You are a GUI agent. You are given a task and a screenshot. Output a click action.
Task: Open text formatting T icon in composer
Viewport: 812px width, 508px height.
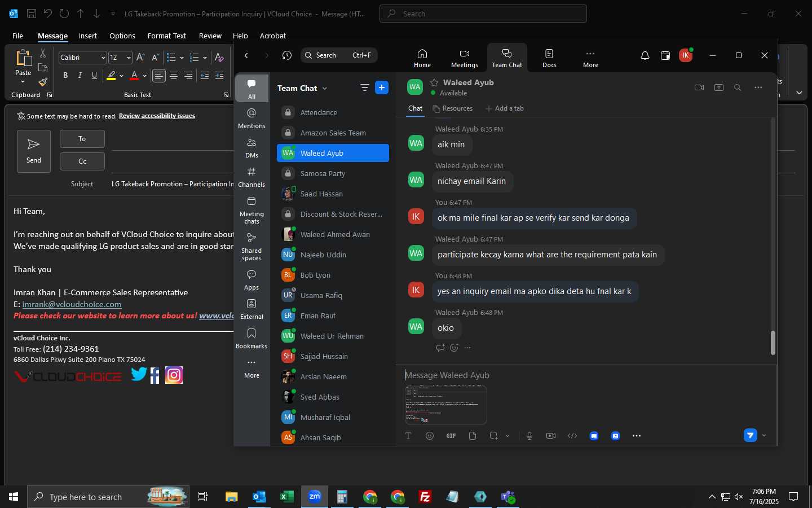tap(408, 436)
